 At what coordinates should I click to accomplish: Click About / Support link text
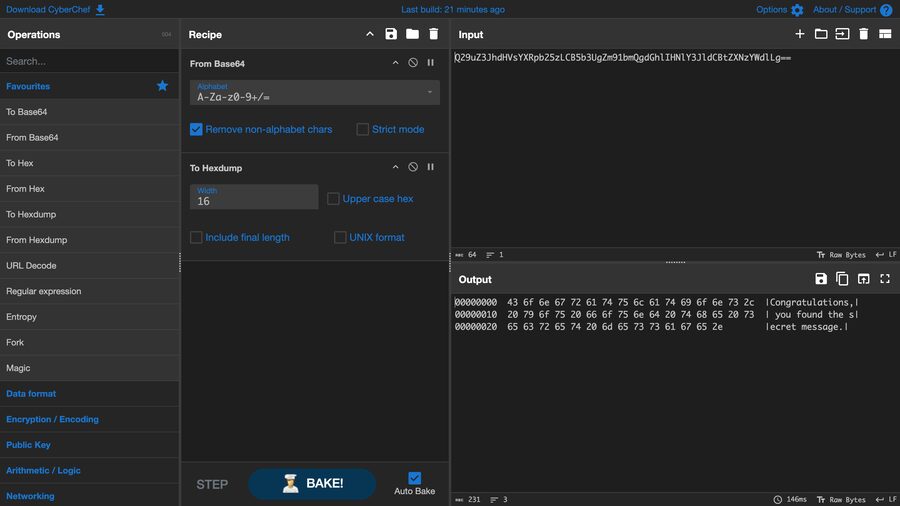844,10
